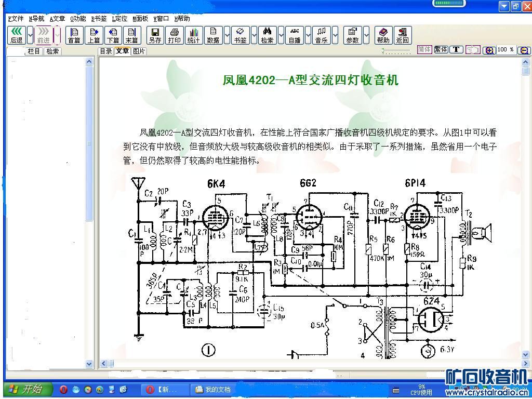Click the 9% CPU使用 tray indicator
532x399 pixels.
point(421,390)
